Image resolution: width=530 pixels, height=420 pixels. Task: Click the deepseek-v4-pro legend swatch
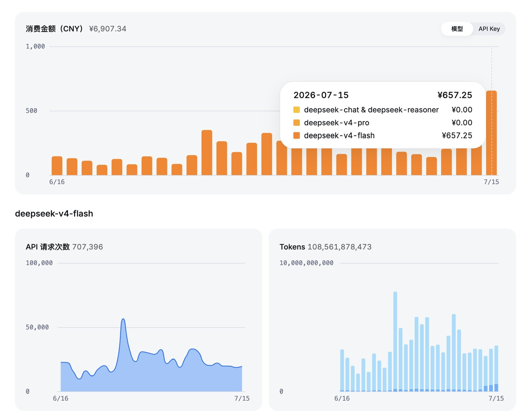[296, 123]
